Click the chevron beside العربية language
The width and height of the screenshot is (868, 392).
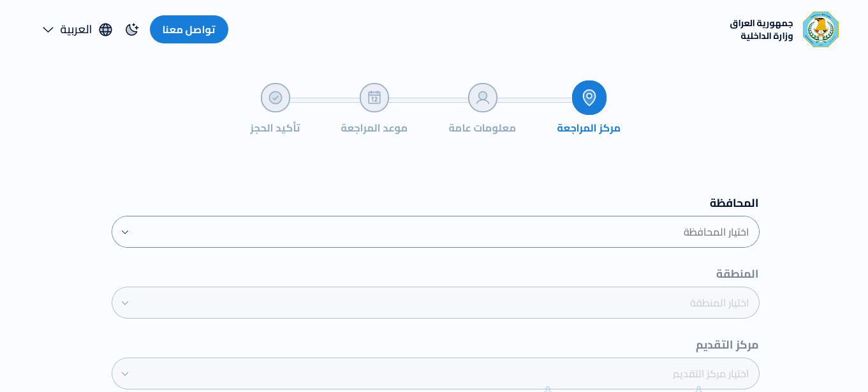(x=48, y=29)
